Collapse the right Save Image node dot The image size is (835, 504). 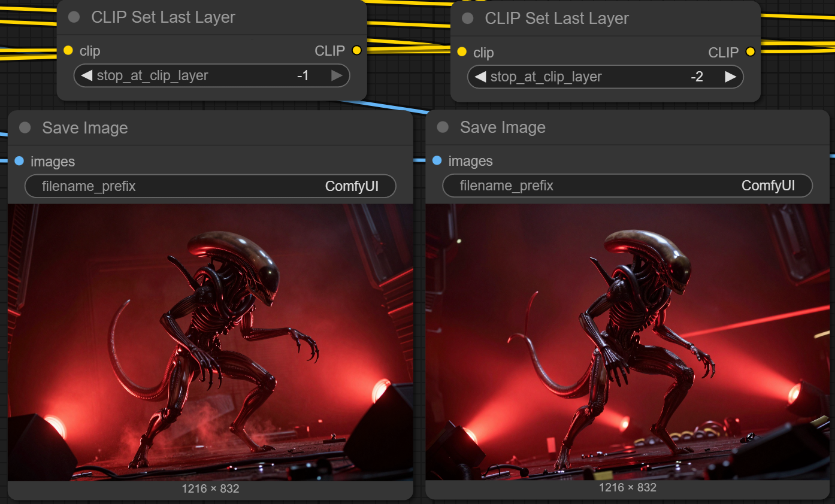[x=443, y=127]
